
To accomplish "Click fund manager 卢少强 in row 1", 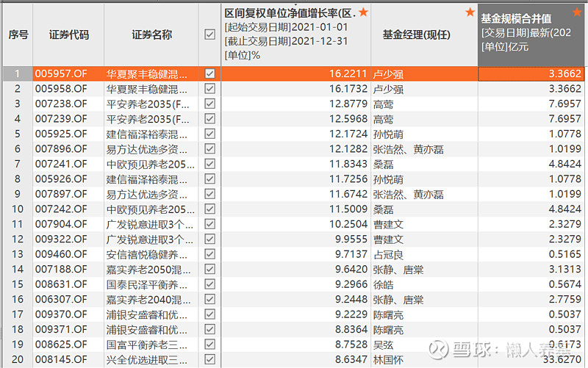I will [x=388, y=74].
